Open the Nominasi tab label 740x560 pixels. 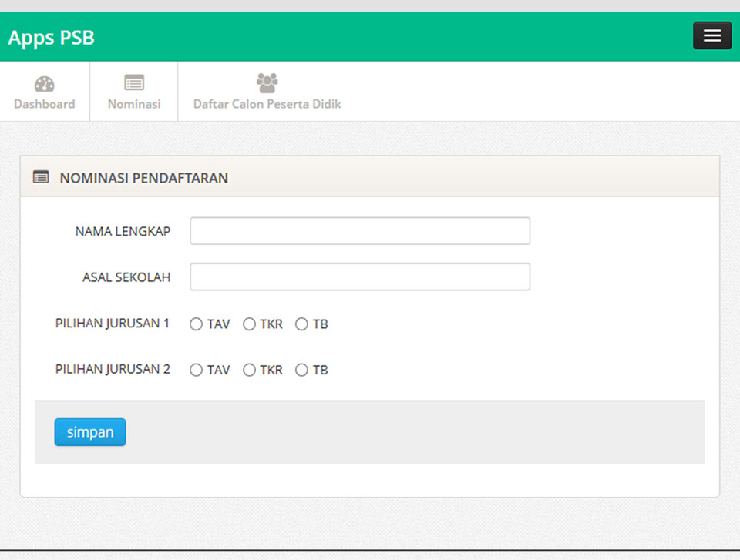pyautogui.click(x=134, y=104)
